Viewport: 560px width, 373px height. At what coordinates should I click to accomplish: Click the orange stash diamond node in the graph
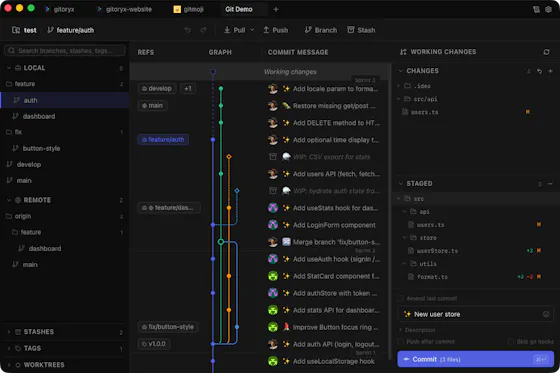click(x=229, y=156)
